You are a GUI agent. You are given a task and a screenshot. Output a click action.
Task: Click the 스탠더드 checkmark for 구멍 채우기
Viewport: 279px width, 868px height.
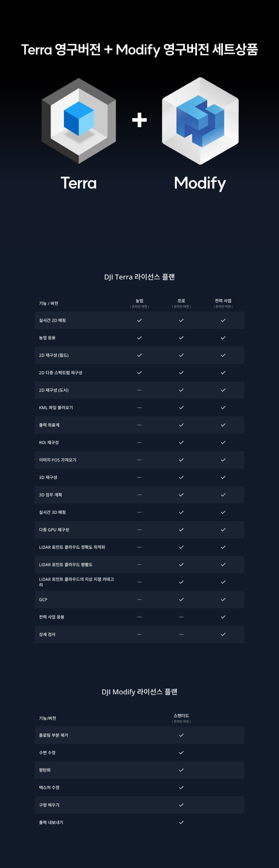[x=181, y=805]
